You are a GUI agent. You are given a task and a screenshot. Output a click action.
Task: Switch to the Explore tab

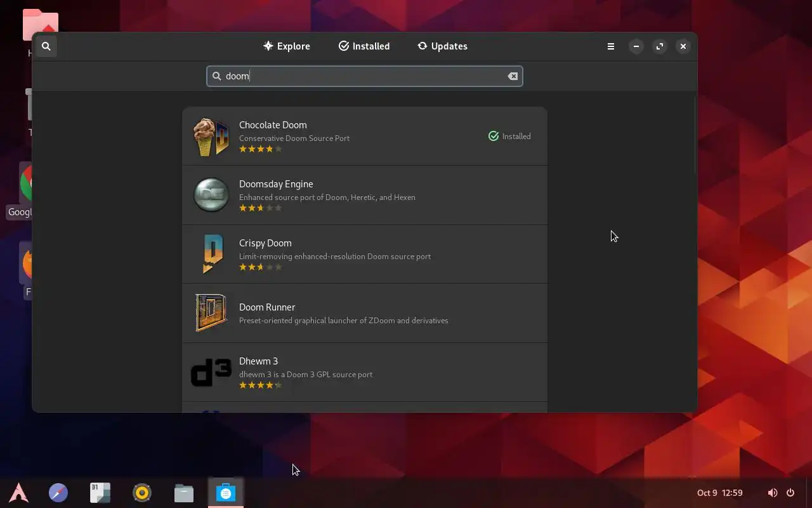(287, 46)
